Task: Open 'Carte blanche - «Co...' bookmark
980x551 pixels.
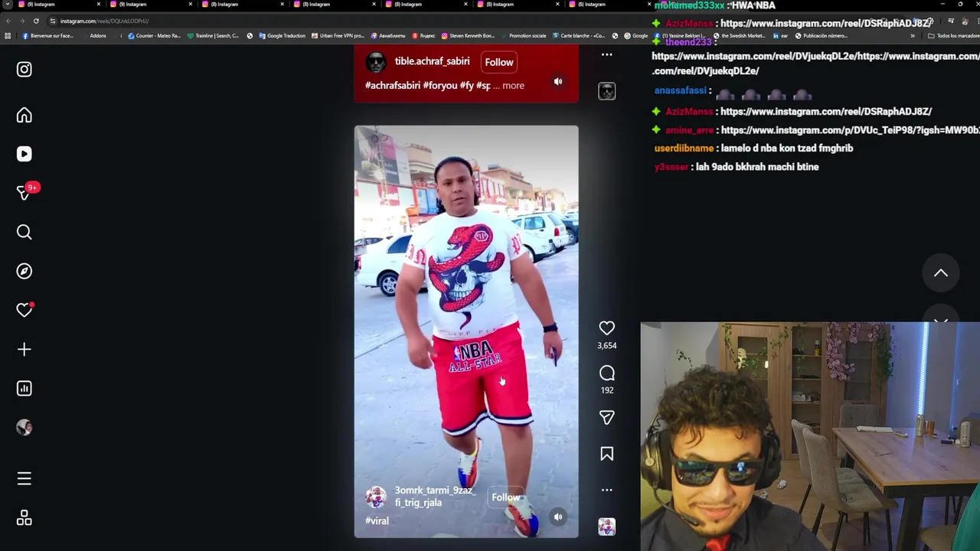Action: tap(579, 36)
